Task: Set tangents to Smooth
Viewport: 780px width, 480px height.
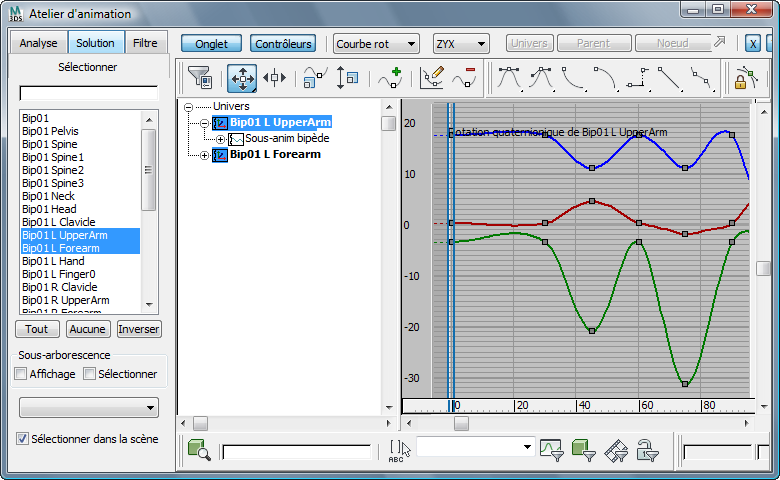Action: pyautogui.click(x=702, y=79)
